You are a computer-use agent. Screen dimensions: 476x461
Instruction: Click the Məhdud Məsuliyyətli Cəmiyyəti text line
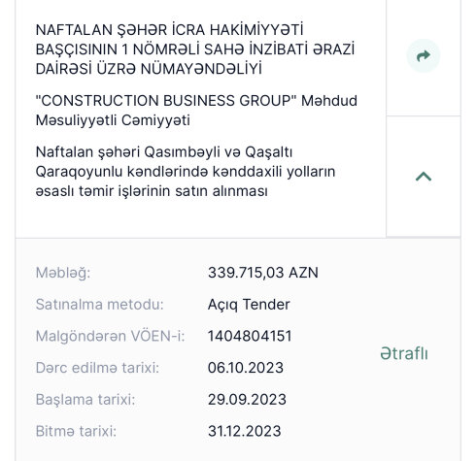113,120
